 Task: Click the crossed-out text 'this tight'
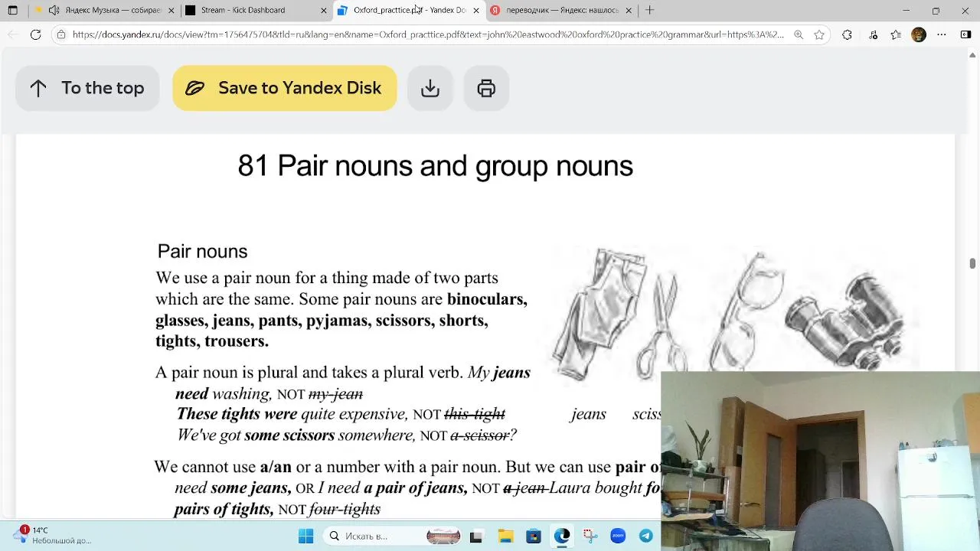coord(475,414)
